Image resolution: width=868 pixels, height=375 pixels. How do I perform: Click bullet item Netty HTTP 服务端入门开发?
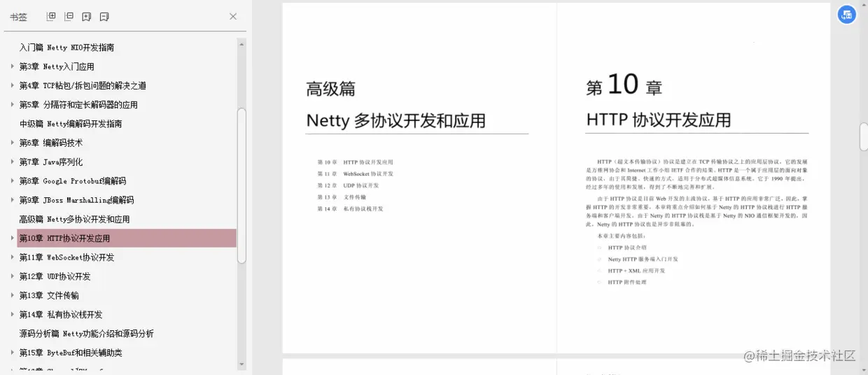(x=643, y=259)
